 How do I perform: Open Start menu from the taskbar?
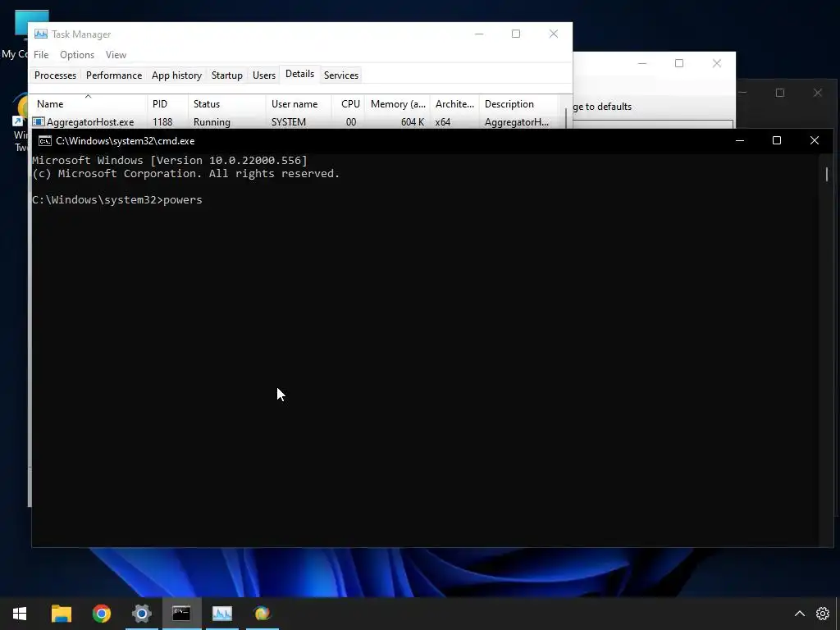tap(20, 614)
